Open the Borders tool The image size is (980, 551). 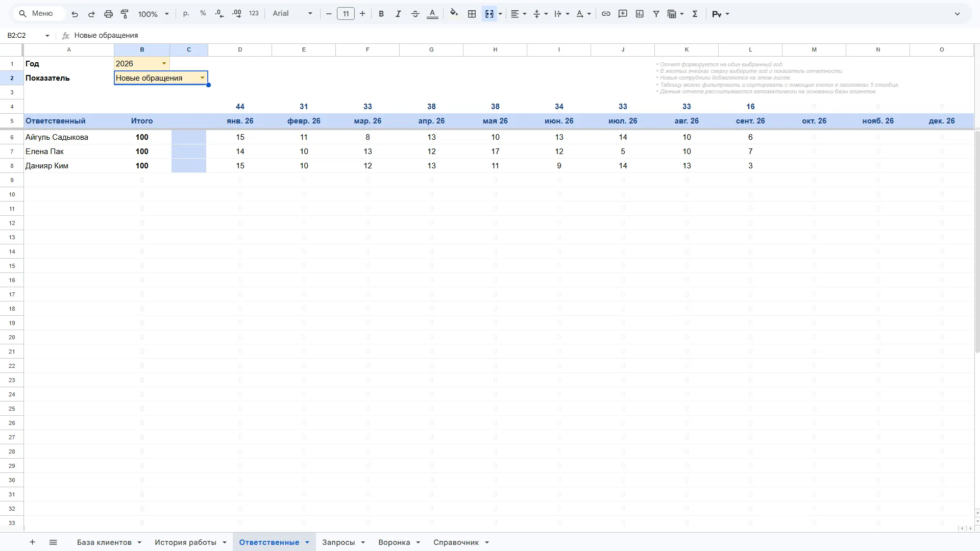tap(472, 14)
